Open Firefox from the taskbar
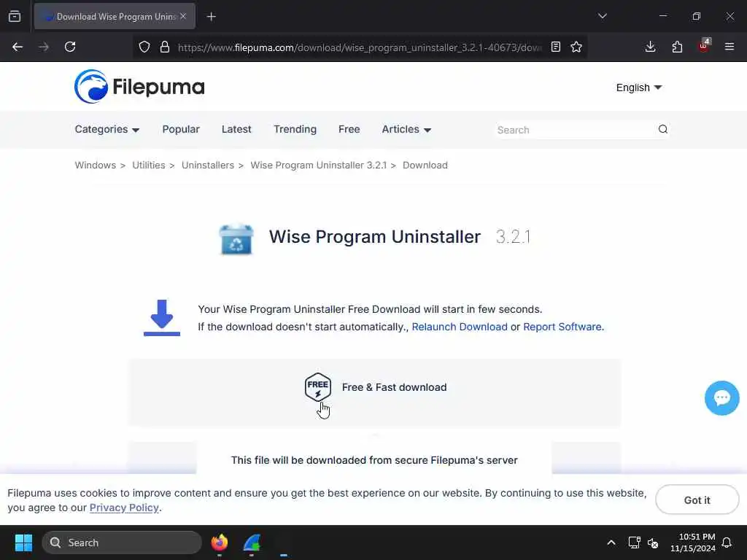Screen dimensions: 747x560 [220, 542]
